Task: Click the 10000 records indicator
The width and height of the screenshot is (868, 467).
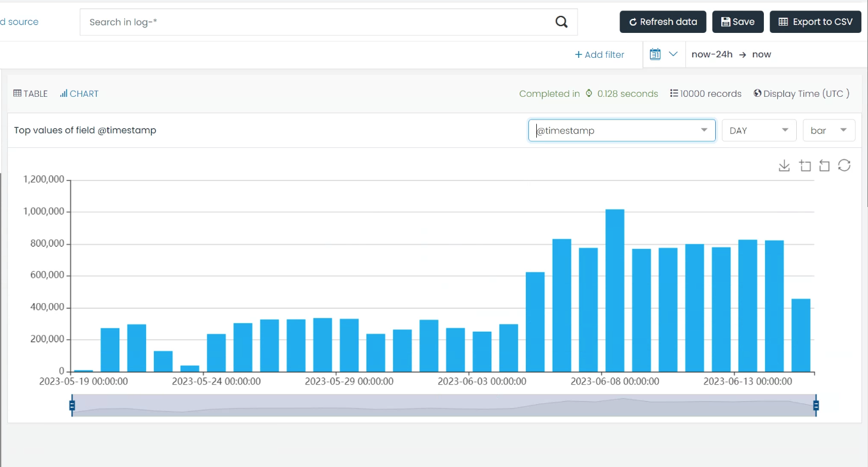Action: tap(705, 94)
